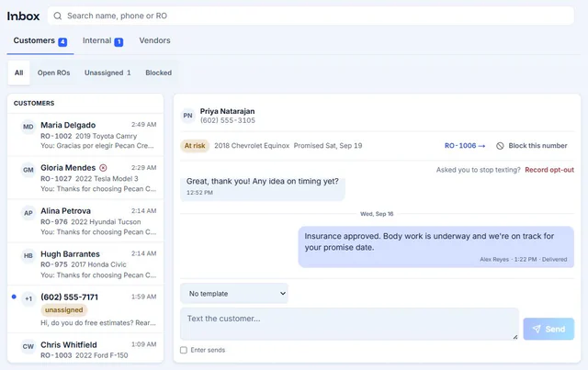Open Hugh Barrantes's conversation
588x370 pixels.
[85, 264]
